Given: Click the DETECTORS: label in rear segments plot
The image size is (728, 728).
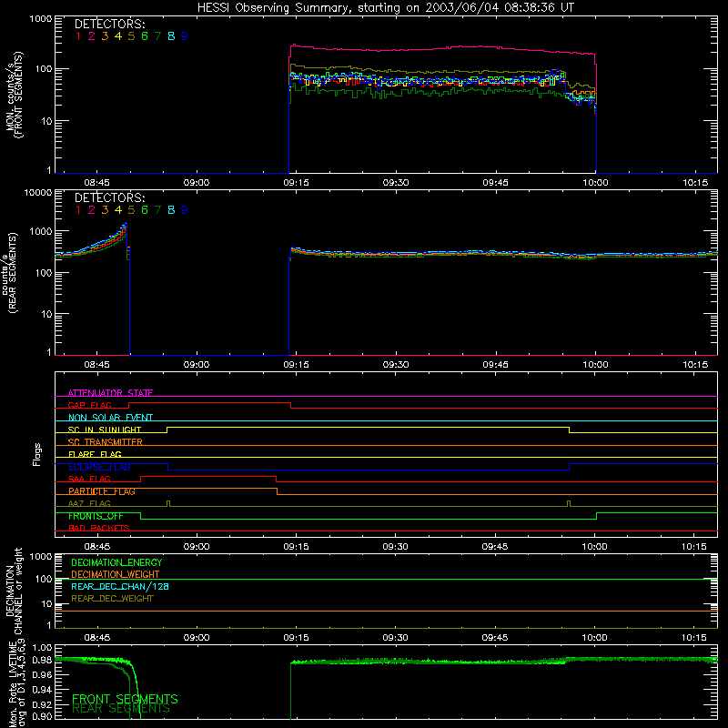Looking at the screenshot, I should tap(109, 197).
